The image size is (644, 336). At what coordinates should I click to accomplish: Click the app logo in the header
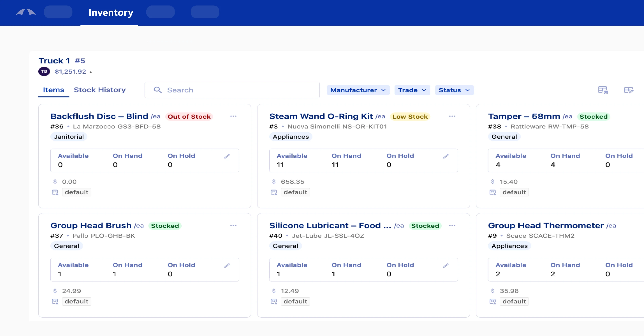point(26,12)
